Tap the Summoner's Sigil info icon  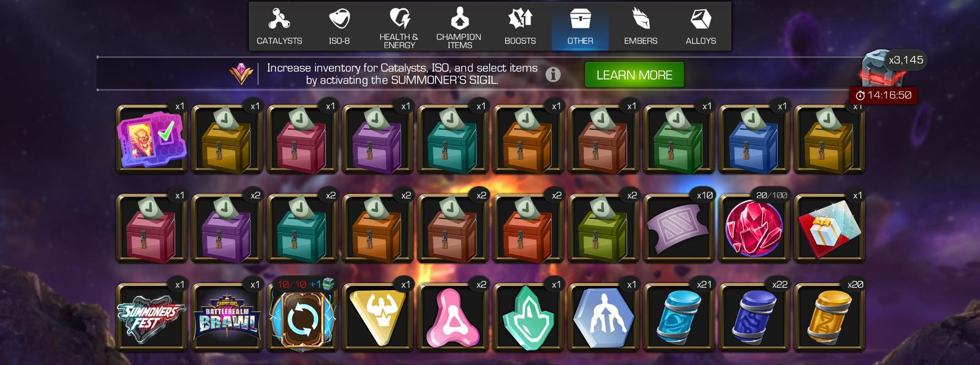point(553,74)
